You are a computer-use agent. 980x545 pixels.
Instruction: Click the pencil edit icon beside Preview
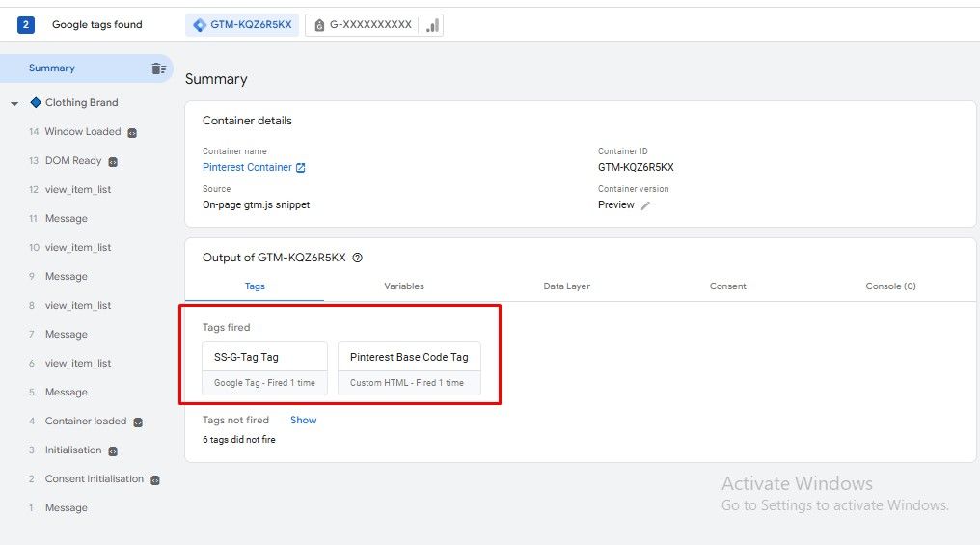coord(645,205)
